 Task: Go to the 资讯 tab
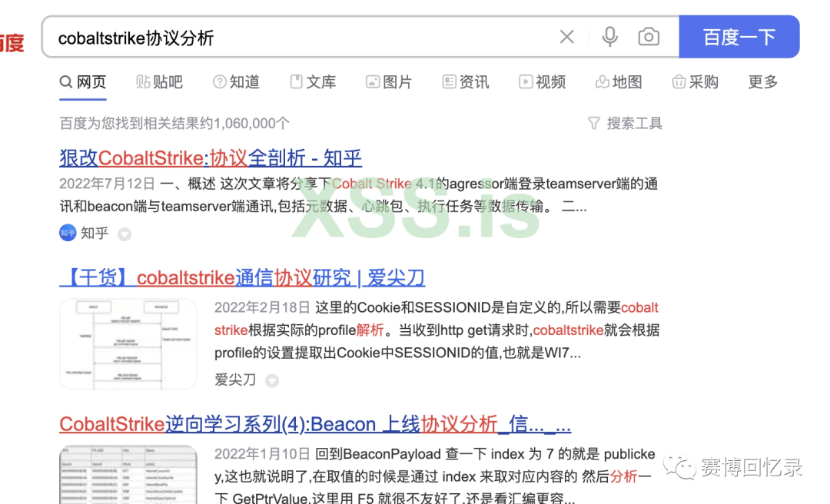click(466, 82)
